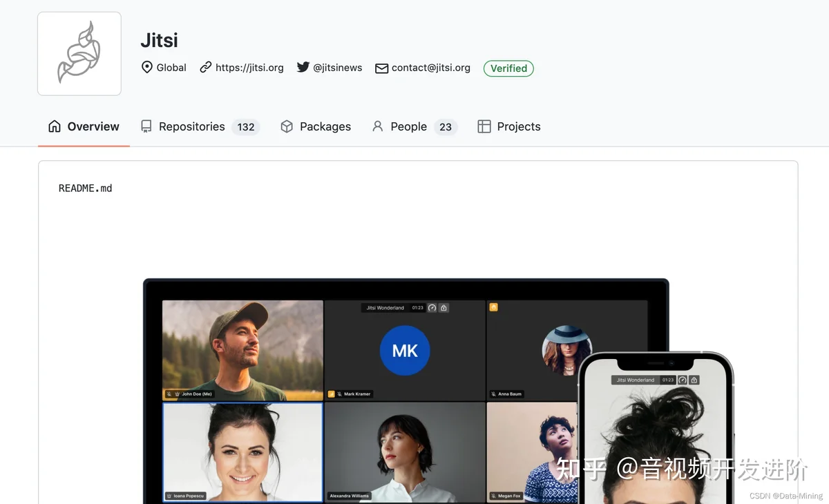Open the Repositories tab
This screenshot has height=504, width=829.
point(200,126)
